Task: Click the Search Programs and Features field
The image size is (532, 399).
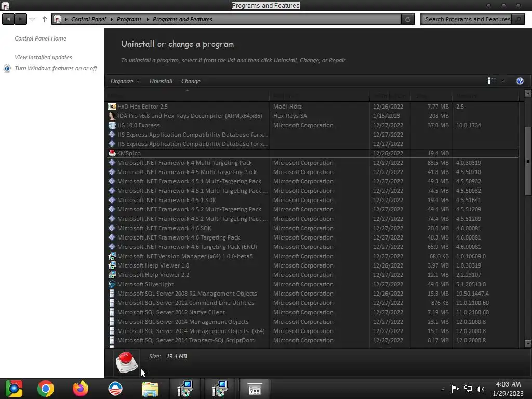Action: click(x=467, y=19)
